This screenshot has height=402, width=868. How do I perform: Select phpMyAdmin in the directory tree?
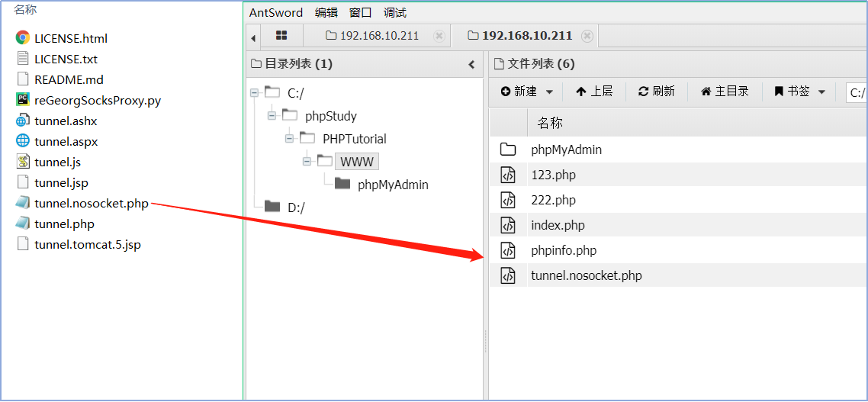coord(393,185)
